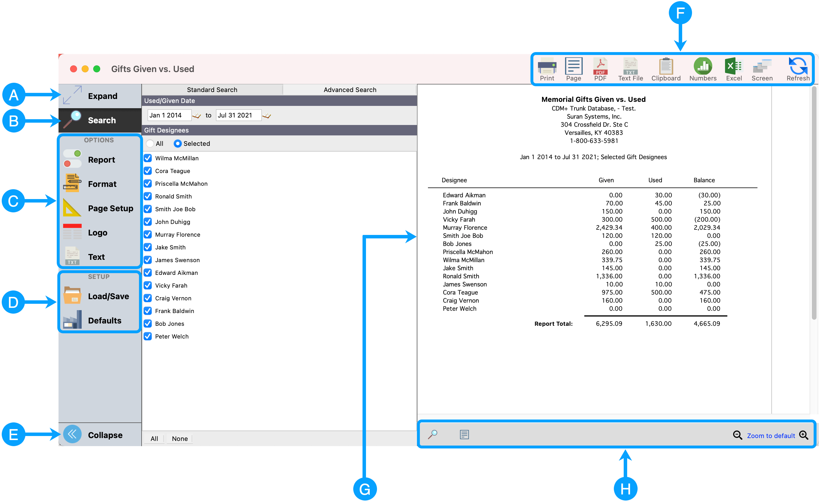Uncheck Peter Welch

(148, 336)
